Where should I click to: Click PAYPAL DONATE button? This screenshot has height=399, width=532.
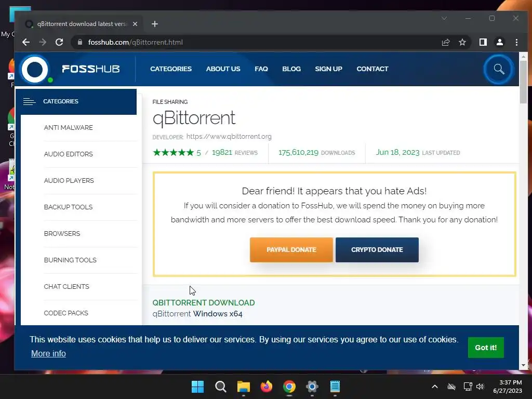[291, 250]
